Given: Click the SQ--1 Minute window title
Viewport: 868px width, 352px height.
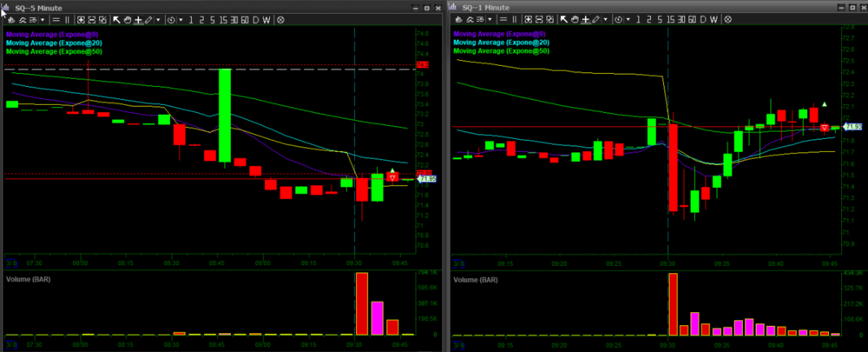Looking at the screenshot, I should pyautogui.click(x=484, y=6).
